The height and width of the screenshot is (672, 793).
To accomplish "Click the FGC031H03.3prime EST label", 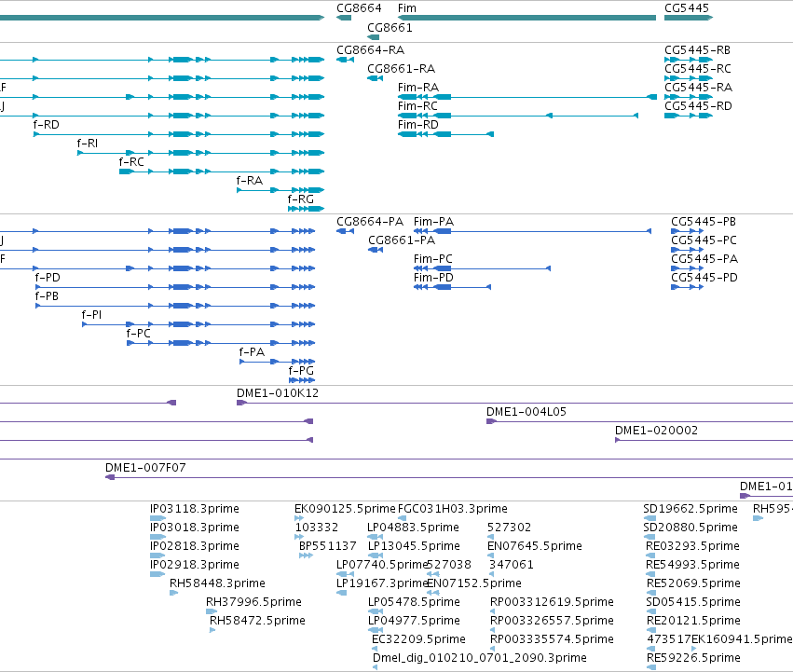I will click(453, 509).
